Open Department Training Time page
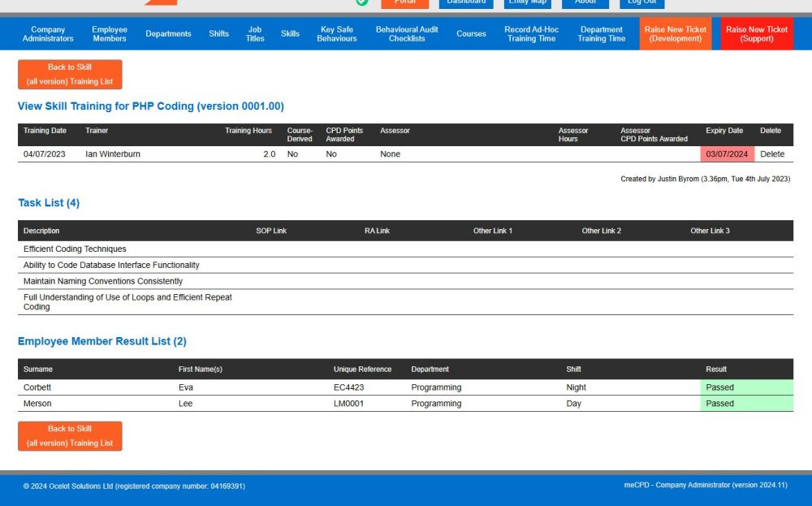The width and height of the screenshot is (812, 506). (602, 34)
